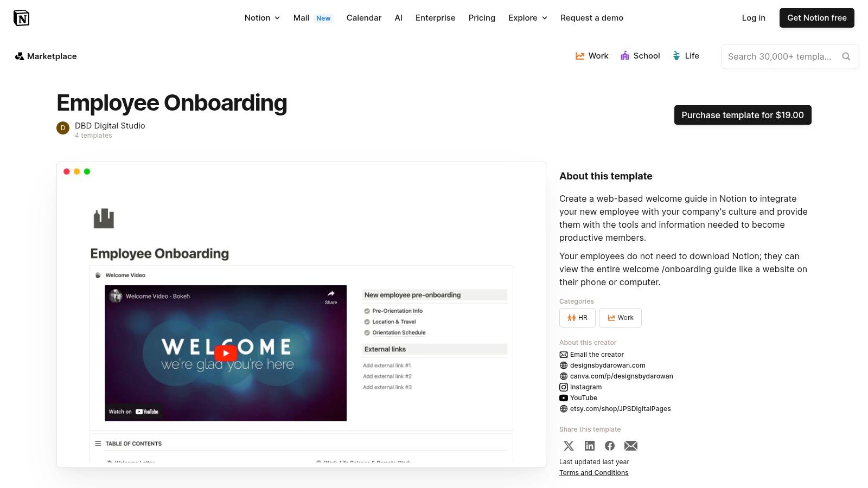
Task: Check the Orientation Schedule item
Action: click(x=367, y=333)
